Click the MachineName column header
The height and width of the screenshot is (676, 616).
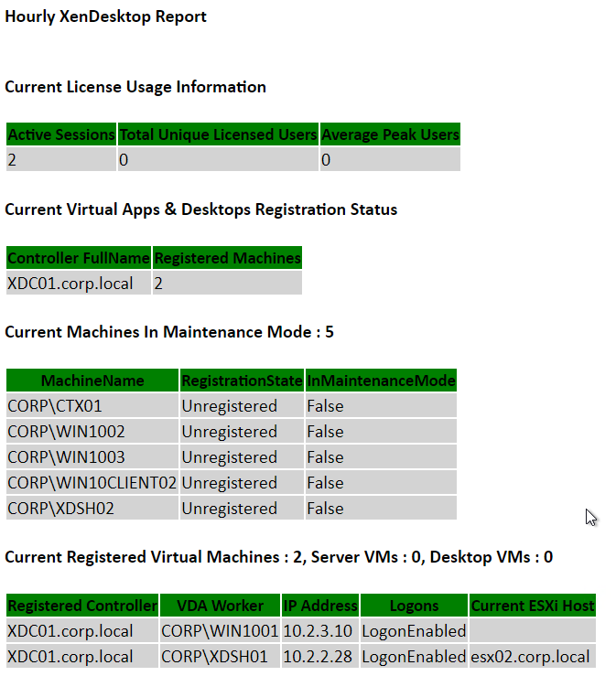[92, 380]
